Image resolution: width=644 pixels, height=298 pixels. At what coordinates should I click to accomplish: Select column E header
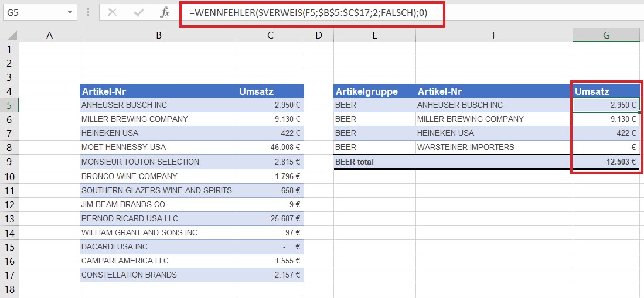pos(374,36)
